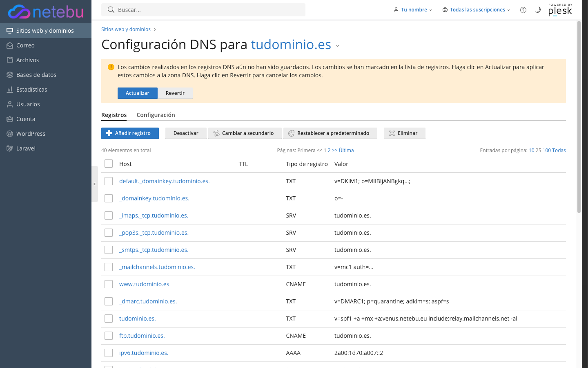Click the Correo envelope icon in sidebar
The height and width of the screenshot is (368, 588).
click(x=10, y=45)
